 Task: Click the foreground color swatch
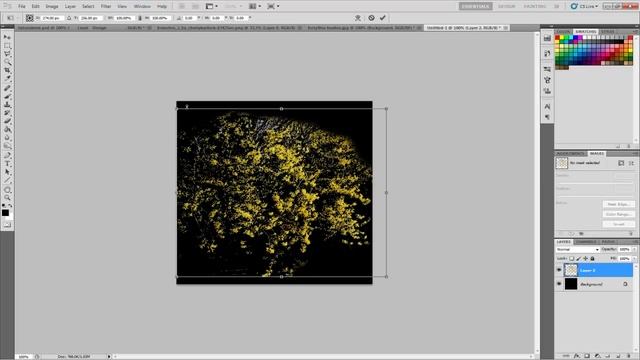pyautogui.click(x=5, y=213)
